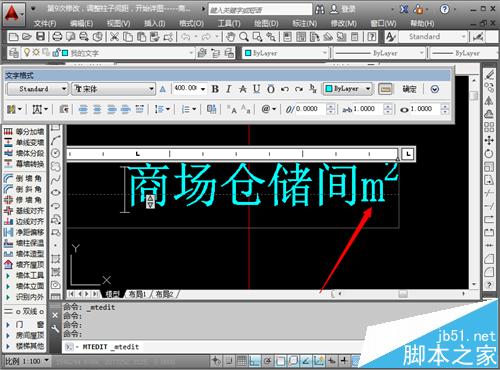Image resolution: width=500 pixels, height=370 pixels.
Task: Open the 格式(O) menu
Action: [x=191, y=23]
